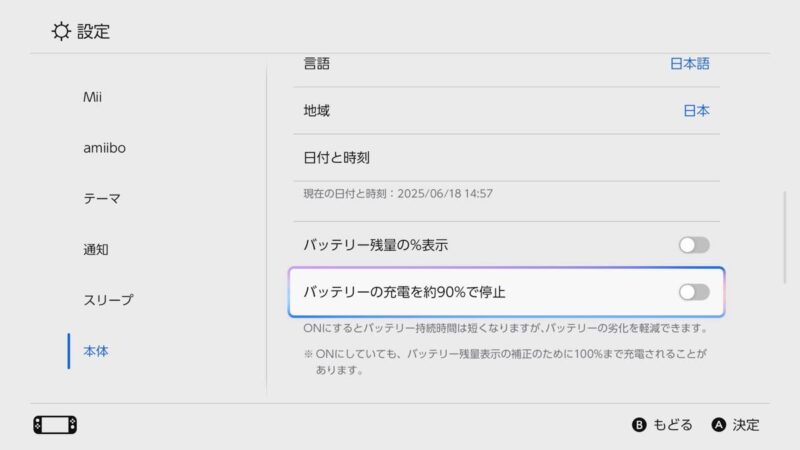Select 通知 in the sidebar
The width and height of the screenshot is (800, 450).
click(x=96, y=249)
